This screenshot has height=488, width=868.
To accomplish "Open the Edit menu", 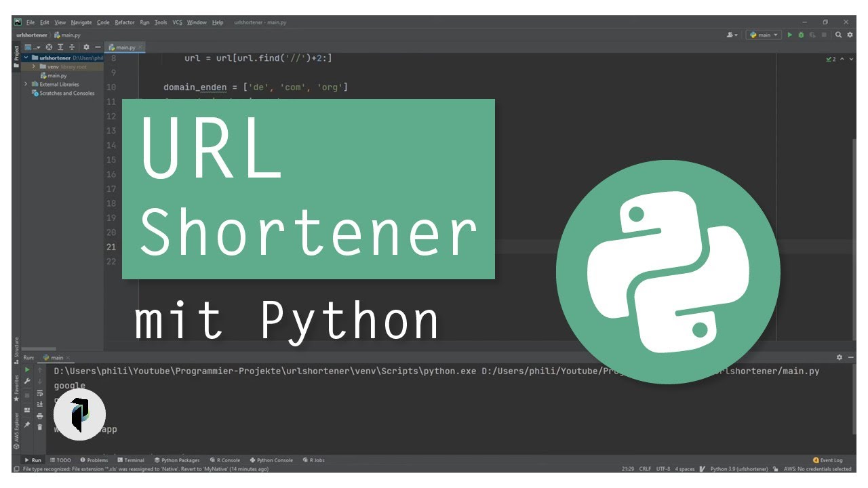I will tap(45, 22).
